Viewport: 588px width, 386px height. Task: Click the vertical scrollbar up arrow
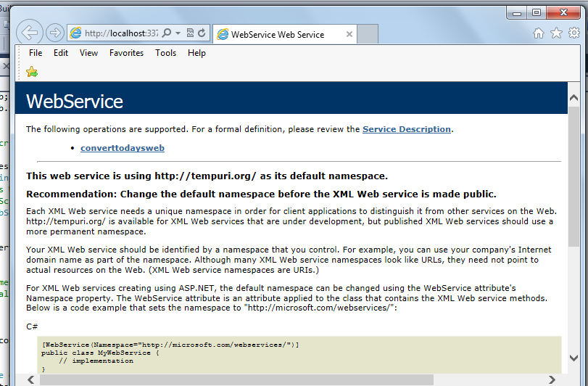tap(573, 98)
